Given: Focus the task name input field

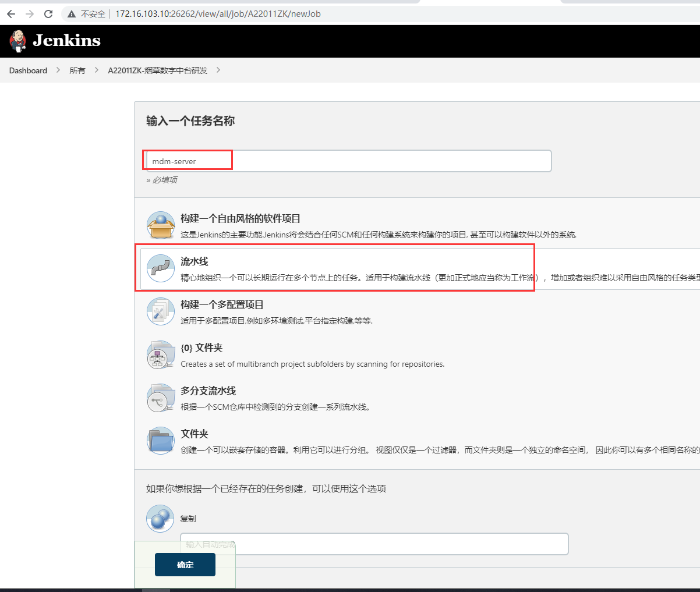Looking at the screenshot, I should (x=348, y=161).
